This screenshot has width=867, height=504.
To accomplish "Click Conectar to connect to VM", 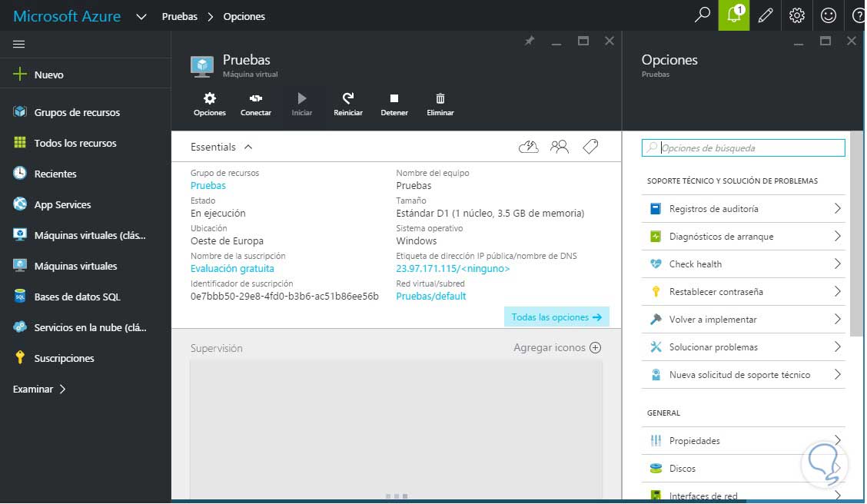I will pos(256,104).
